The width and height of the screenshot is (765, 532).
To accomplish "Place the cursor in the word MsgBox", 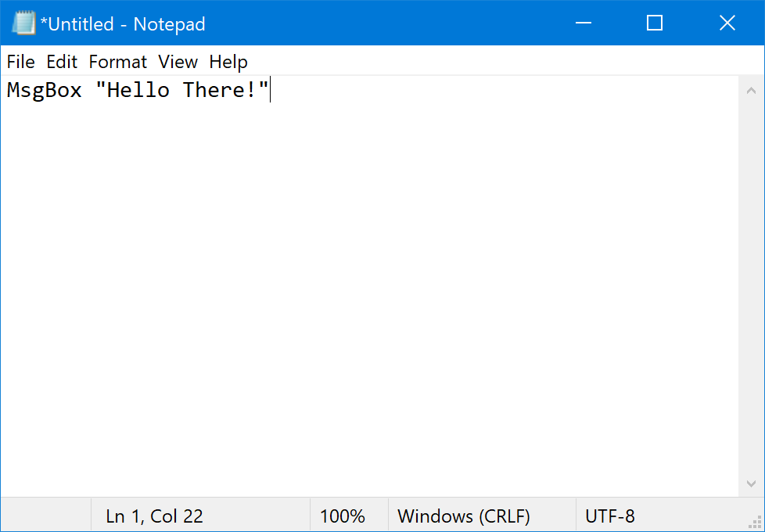I will pos(45,91).
